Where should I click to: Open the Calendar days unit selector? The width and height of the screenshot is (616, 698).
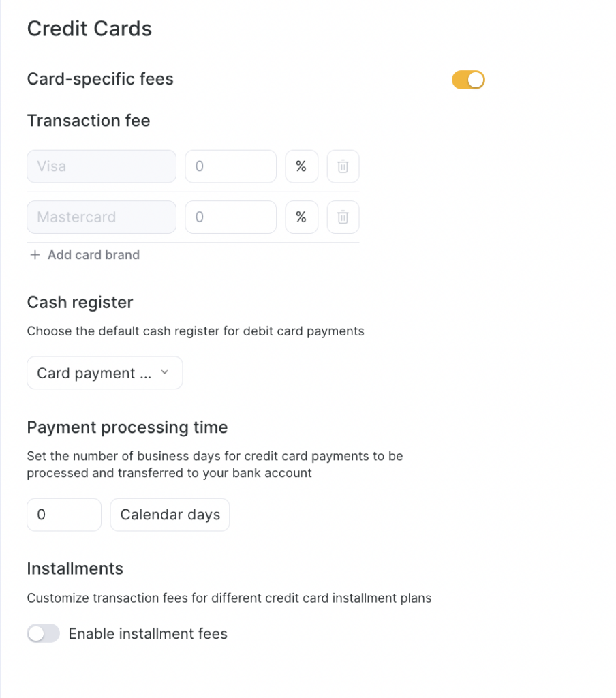170,515
